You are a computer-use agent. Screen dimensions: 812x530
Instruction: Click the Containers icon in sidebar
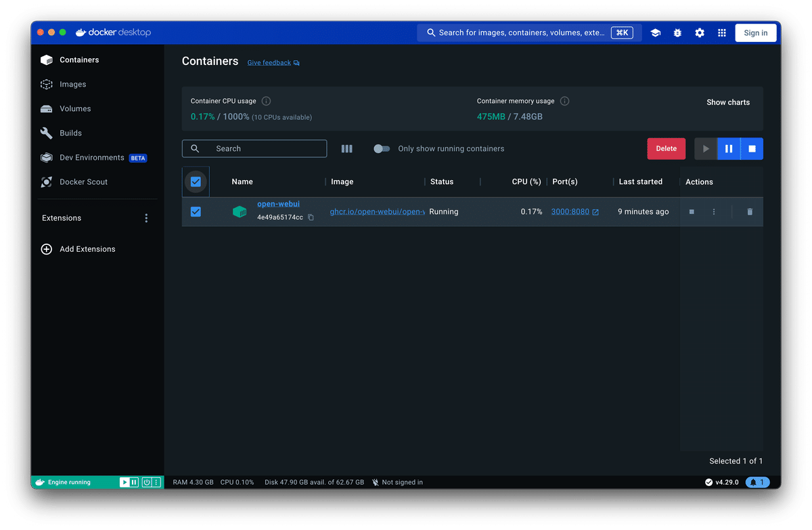tap(47, 60)
